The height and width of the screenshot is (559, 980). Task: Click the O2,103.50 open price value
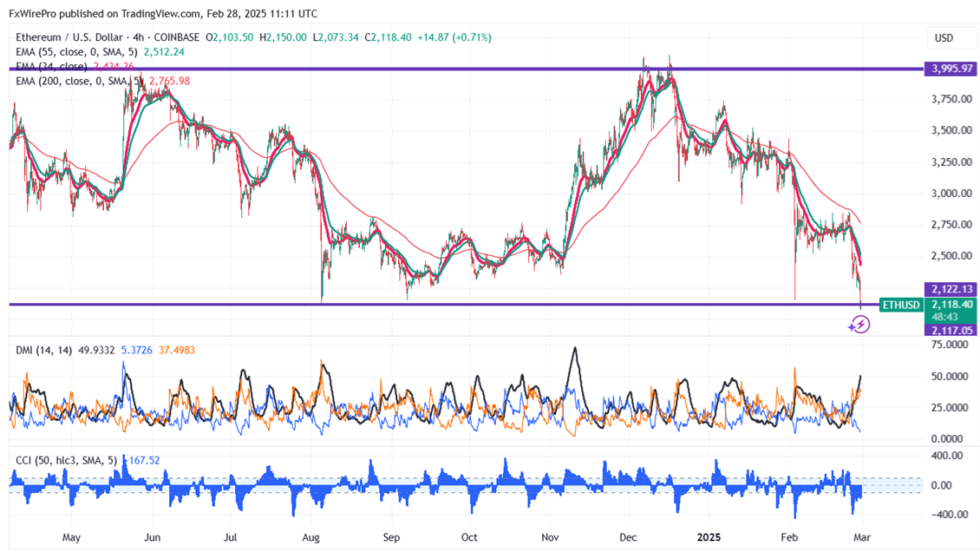click(x=229, y=37)
